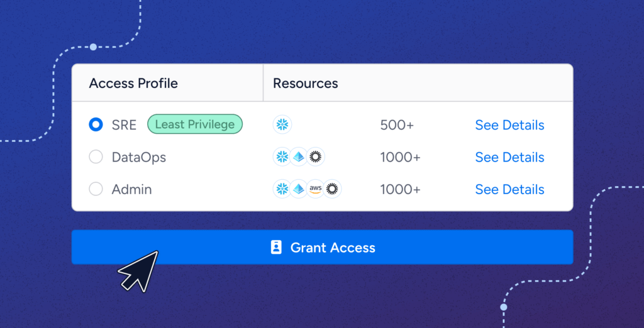Click the blue pyramid icon in DataOps row
Viewport: 644px width, 328px height.
point(299,157)
